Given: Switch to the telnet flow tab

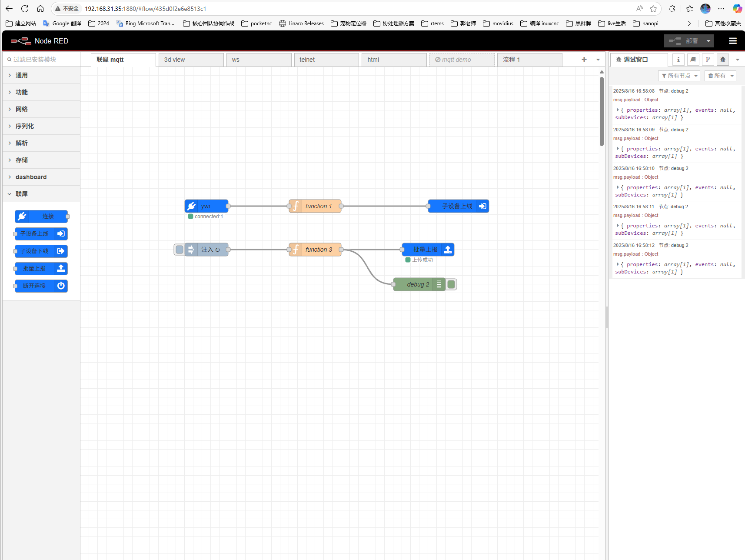Looking at the screenshot, I should pyautogui.click(x=326, y=60).
